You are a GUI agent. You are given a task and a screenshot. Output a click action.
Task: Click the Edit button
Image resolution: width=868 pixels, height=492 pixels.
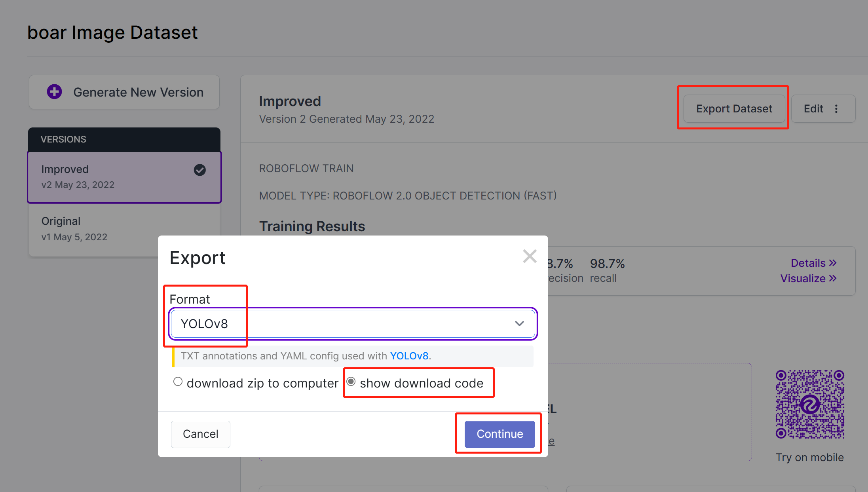coord(813,109)
